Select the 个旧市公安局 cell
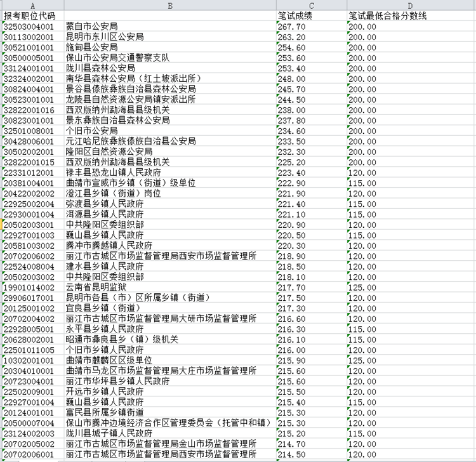 [x=170, y=131]
